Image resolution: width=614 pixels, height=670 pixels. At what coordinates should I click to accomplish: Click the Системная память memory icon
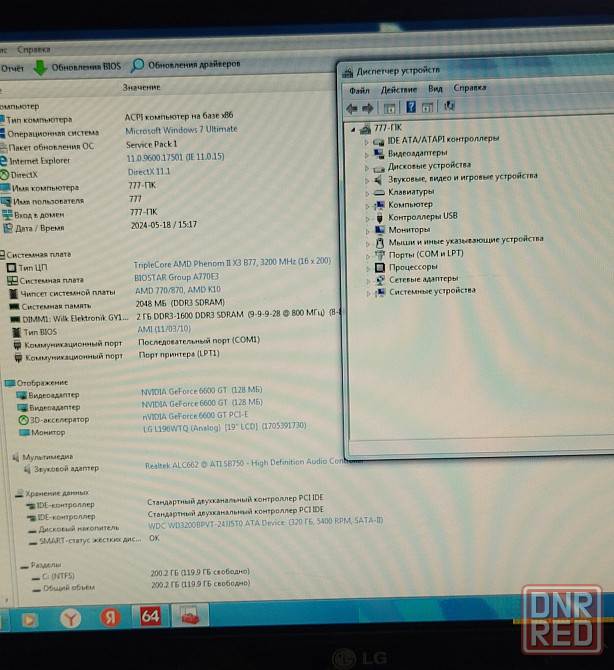coord(15,307)
